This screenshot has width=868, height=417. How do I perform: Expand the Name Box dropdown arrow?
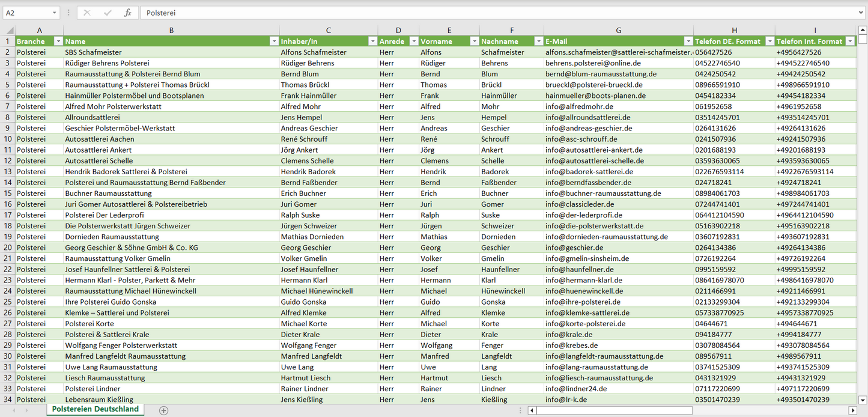(x=54, y=13)
